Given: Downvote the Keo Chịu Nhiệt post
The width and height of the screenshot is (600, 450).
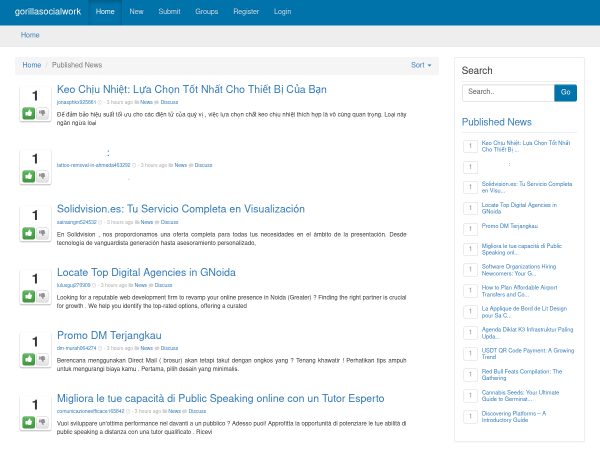Looking at the screenshot, I should click(x=42, y=113).
